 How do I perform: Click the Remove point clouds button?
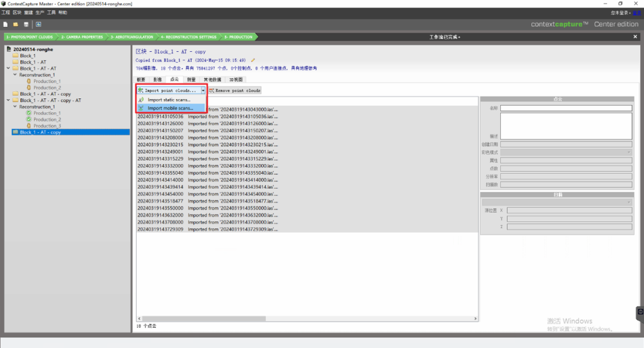pyautogui.click(x=234, y=91)
